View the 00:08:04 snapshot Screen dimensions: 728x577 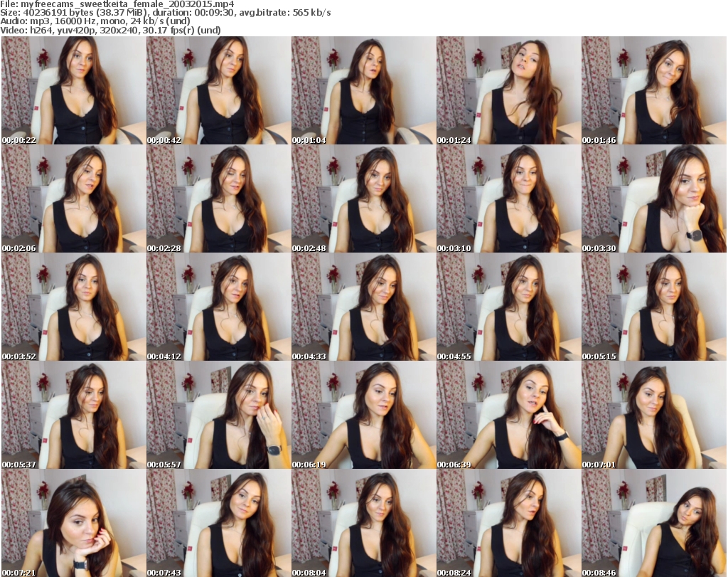pyautogui.click(x=363, y=523)
